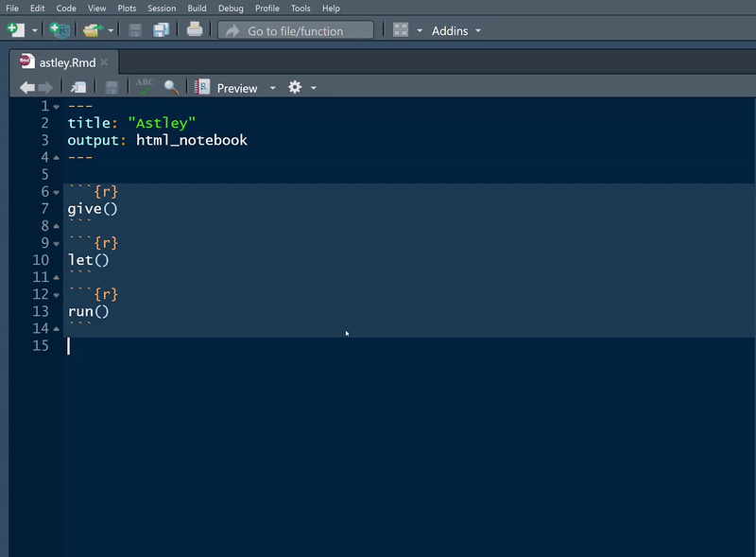Click html_notebook on the output line
Image resolution: width=756 pixels, height=557 pixels.
pos(192,141)
